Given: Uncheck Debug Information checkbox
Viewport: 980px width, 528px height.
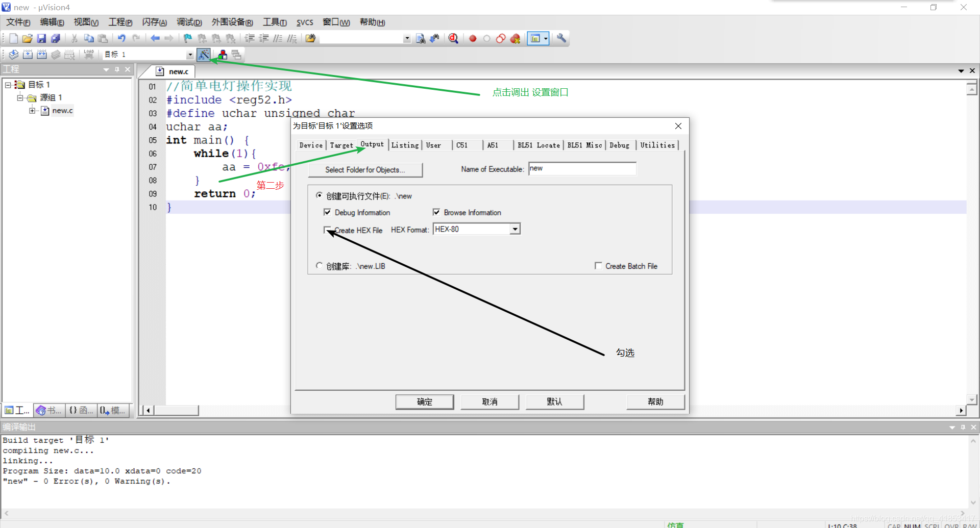Looking at the screenshot, I should (327, 212).
